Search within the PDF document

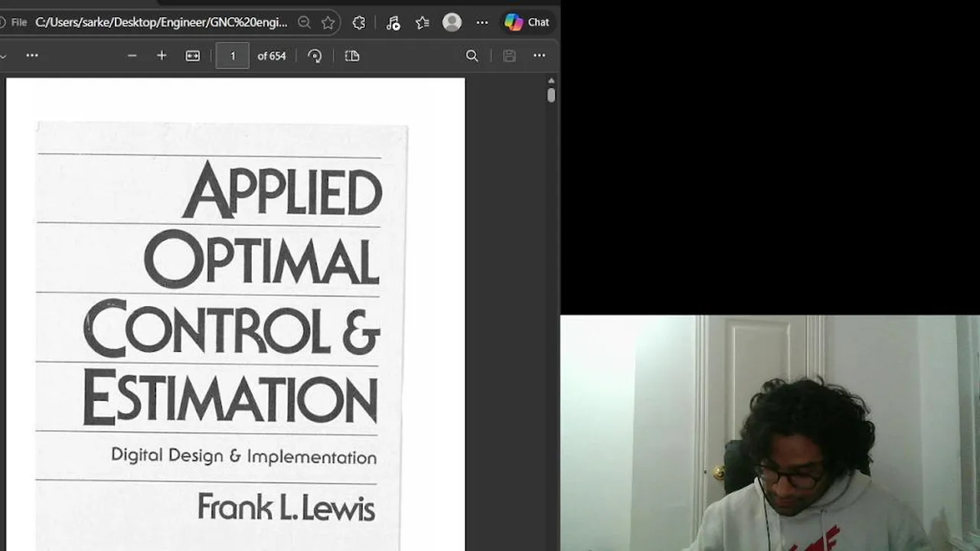tap(472, 56)
